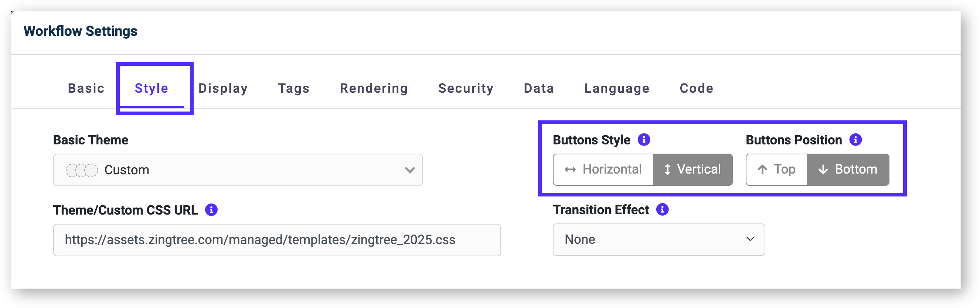This screenshot has width=980, height=308.
Task: Open the Display tab
Action: 223,88
